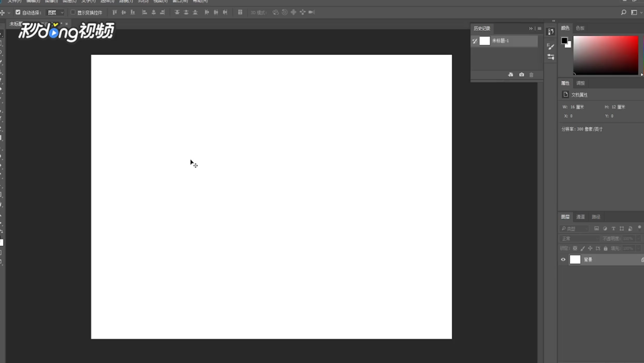
Task: Collapse the right panel dock double-arrow
Action: coord(553,21)
